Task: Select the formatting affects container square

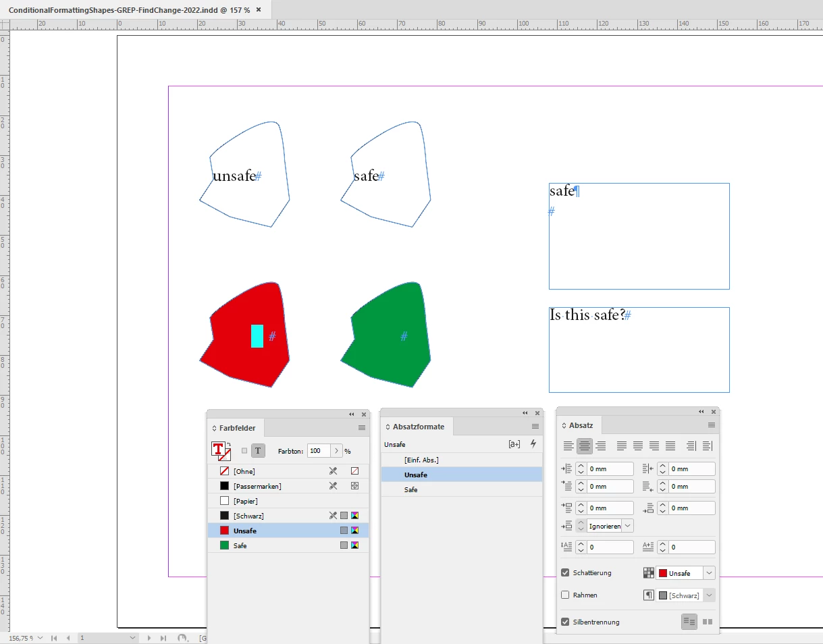Action: click(x=244, y=450)
